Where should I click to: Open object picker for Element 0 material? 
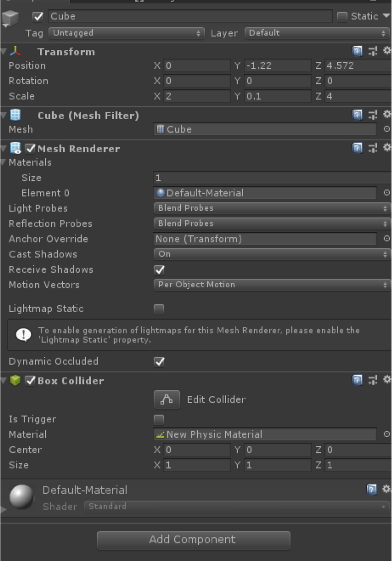387,192
